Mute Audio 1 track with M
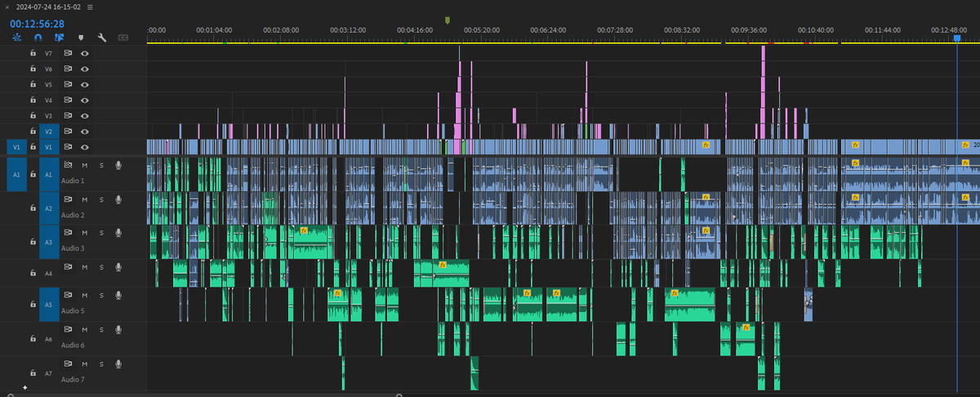The width and height of the screenshot is (980, 397). pos(84,165)
